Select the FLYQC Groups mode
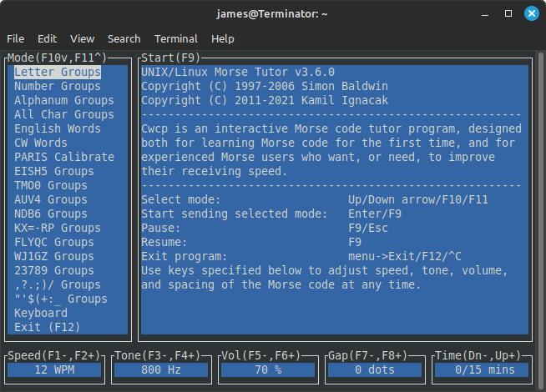Viewport: 546px width, 392px height. coord(54,243)
